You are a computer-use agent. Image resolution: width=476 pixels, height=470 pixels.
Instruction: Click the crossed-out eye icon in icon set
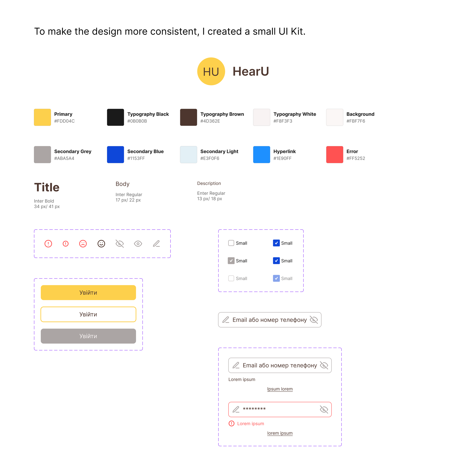click(x=120, y=244)
